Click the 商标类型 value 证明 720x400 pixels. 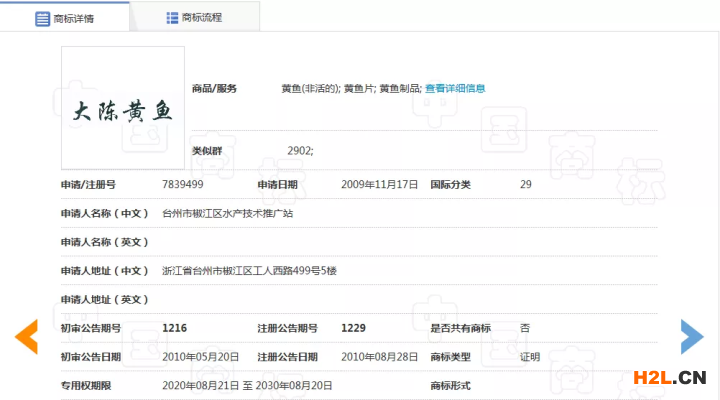530,356
